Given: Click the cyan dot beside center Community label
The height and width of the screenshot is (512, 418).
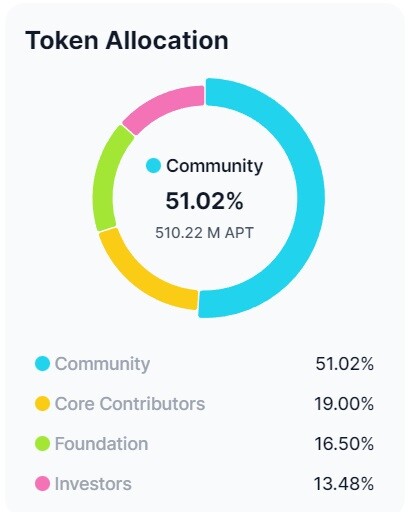Looking at the screenshot, I should point(153,166).
